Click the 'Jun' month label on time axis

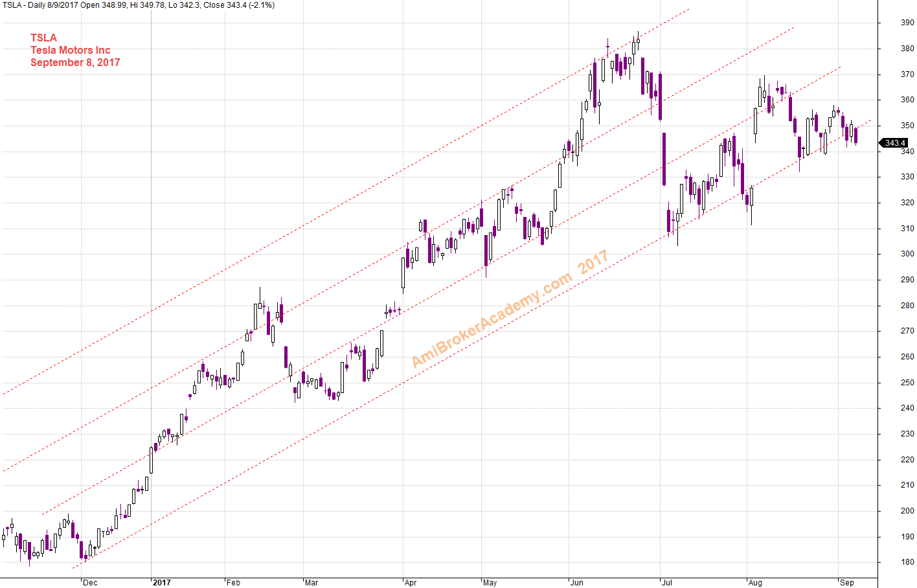577,583
